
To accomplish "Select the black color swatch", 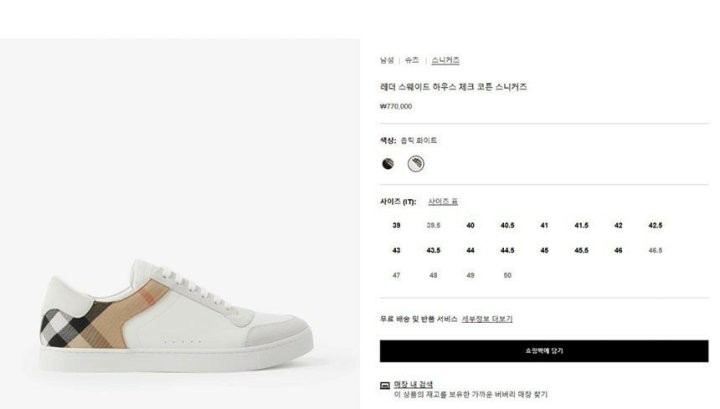I will (388, 163).
